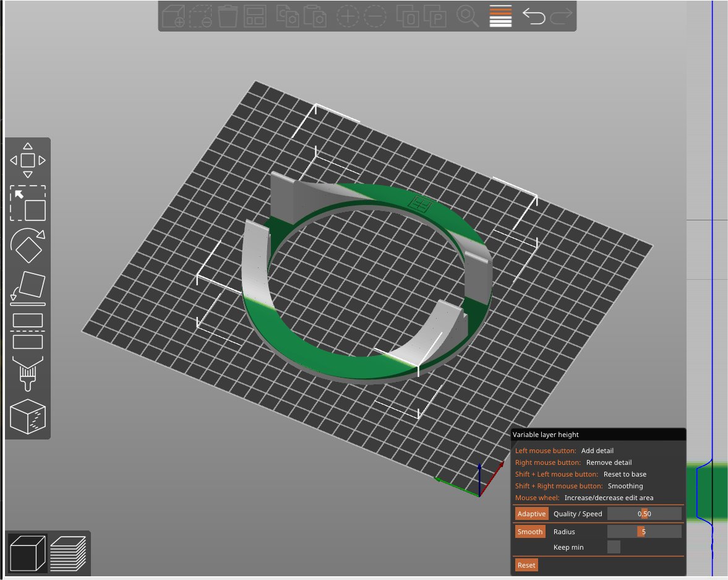Click the Radius slider
Image resolution: width=728 pixels, height=580 pixels.
(644, 532)
